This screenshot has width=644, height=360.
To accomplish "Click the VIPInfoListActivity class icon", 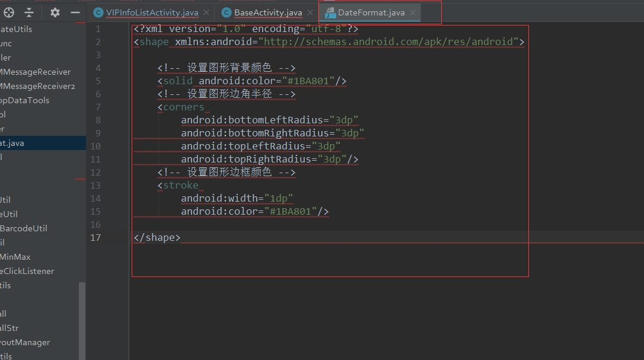I will [x=98, y=12].
